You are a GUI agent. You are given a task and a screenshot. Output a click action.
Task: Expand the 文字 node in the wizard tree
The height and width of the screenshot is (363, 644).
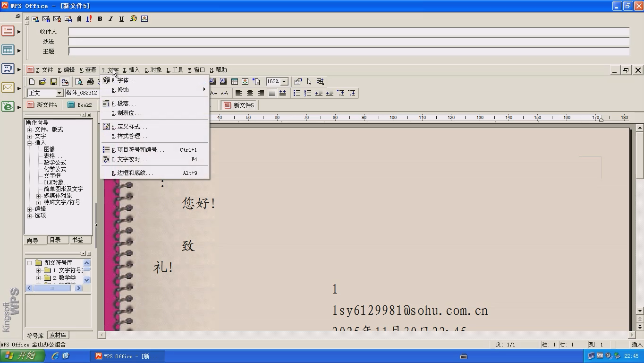coord(29,136)
